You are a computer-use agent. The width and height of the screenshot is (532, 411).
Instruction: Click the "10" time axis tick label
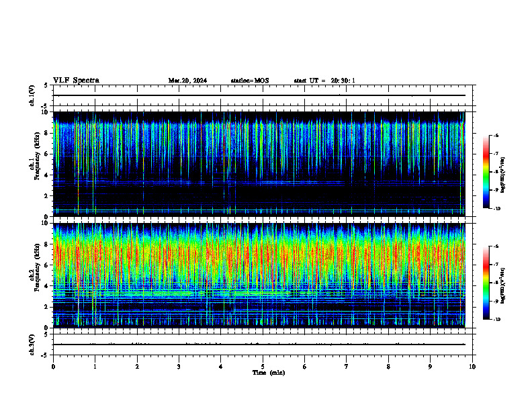click(x=472, y=367)
